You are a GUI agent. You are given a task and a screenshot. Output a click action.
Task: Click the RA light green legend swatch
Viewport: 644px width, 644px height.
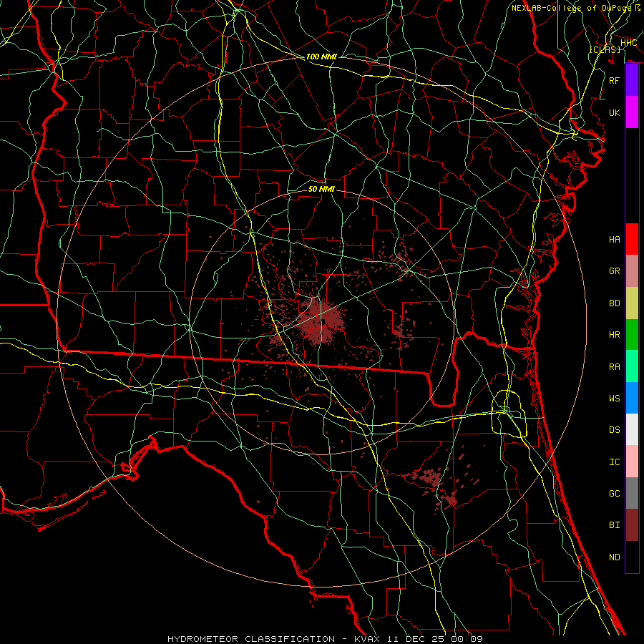[632, 366]
